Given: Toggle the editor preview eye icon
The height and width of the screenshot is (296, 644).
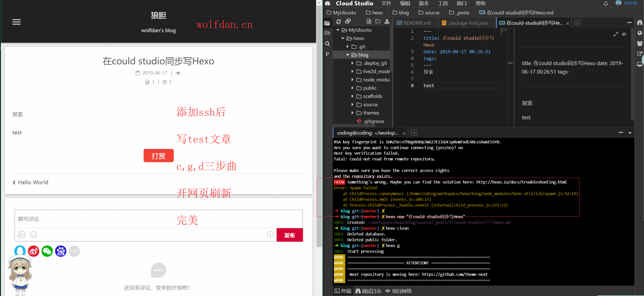Looking at the screenshot, I should click(x=624, y=34).
